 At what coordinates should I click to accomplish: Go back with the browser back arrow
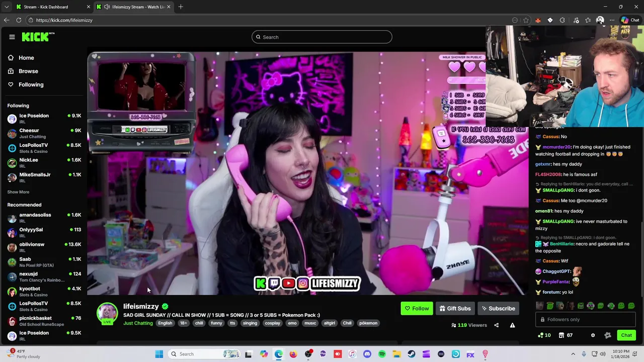click(x=6, y=20)
